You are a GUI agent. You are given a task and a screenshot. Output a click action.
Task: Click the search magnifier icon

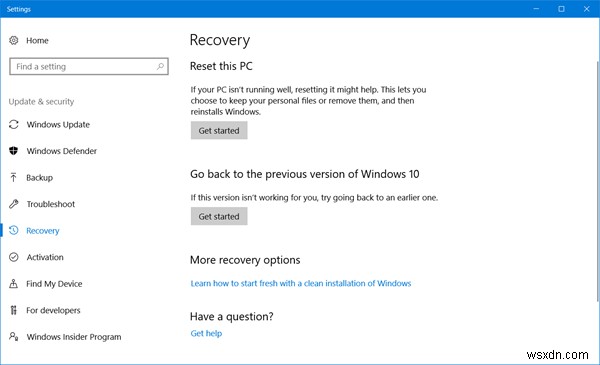coord(160,67)
